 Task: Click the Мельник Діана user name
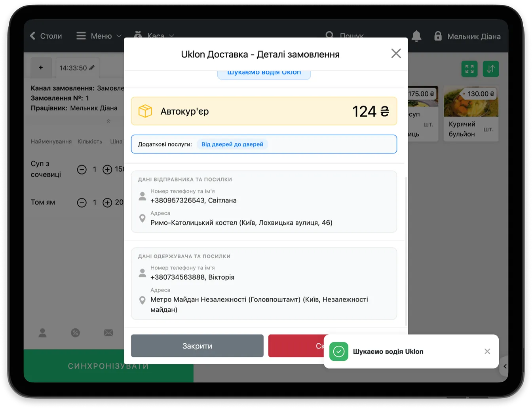tap(474, 36)
